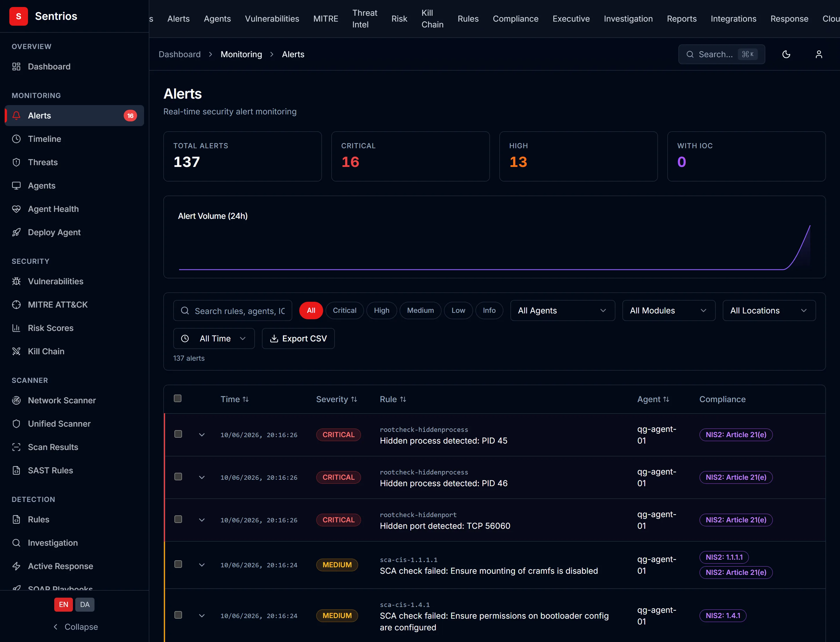
Task: Switch language to DA
Action: (x=85, y=605)
